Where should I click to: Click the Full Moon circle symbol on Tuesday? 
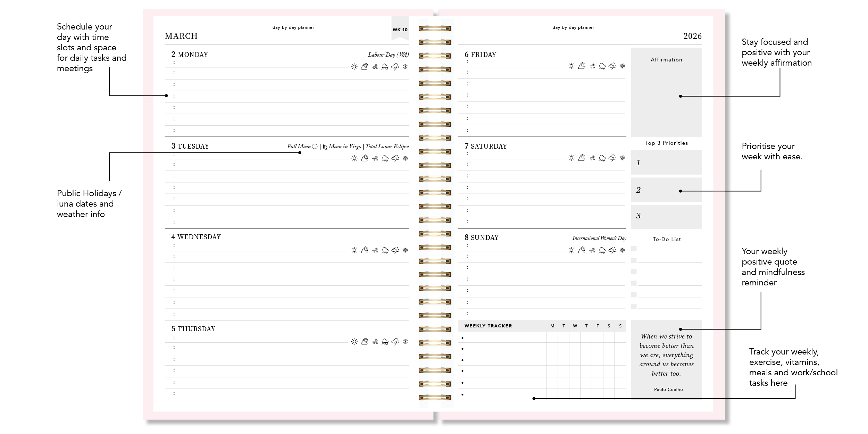click(315, 147)
